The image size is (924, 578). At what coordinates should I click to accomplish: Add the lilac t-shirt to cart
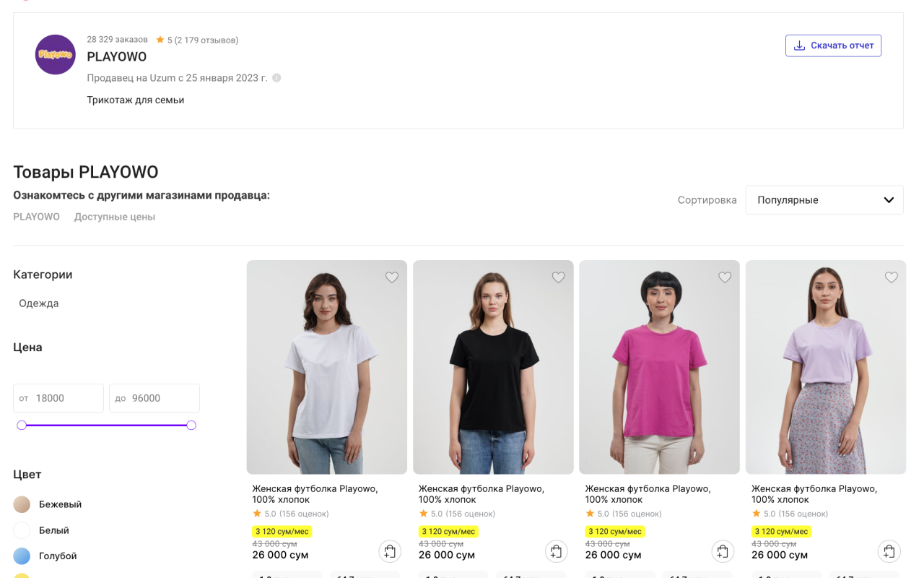tap(889, 552)
